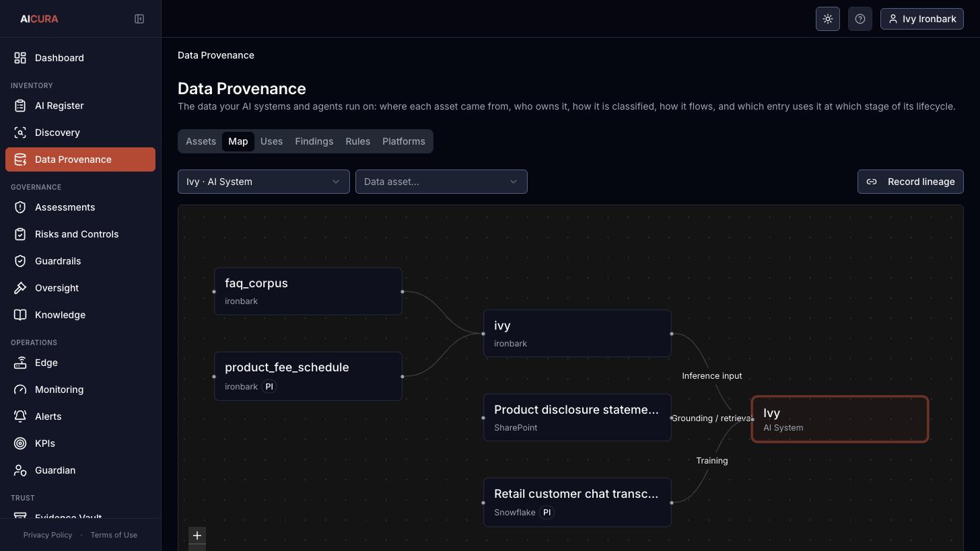
Task: Collapse the sidebar panel icon
Action: tap(139, 19)
